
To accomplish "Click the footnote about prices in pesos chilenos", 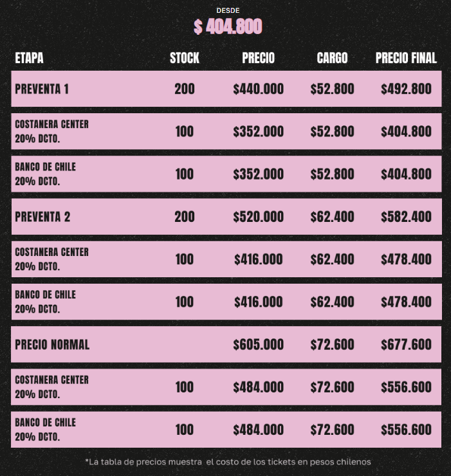I will pos(228,461).
